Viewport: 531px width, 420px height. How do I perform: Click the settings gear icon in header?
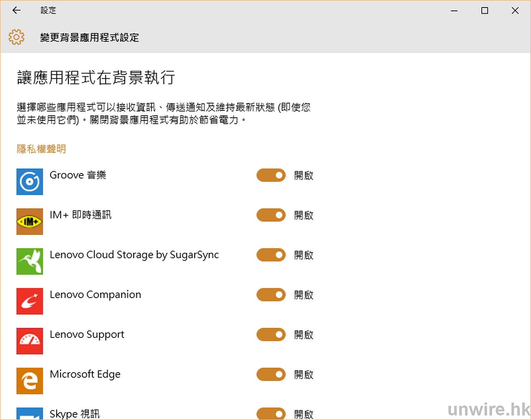17,37
